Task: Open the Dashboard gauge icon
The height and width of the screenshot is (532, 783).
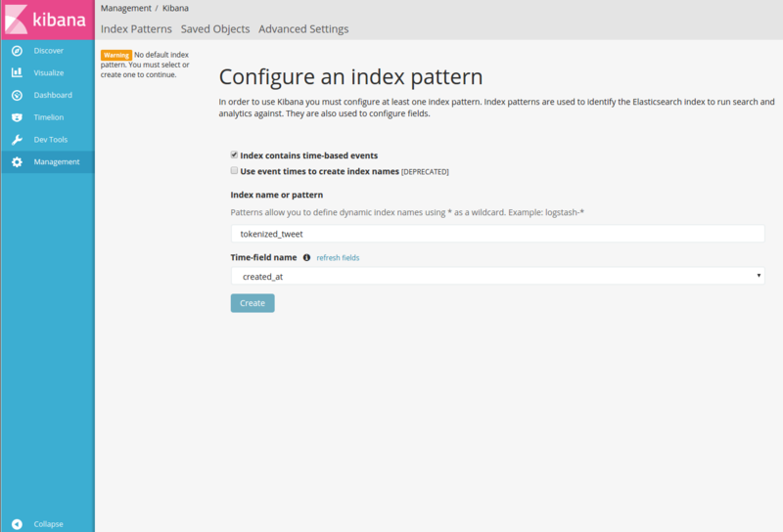Action: tap(17, 95)
